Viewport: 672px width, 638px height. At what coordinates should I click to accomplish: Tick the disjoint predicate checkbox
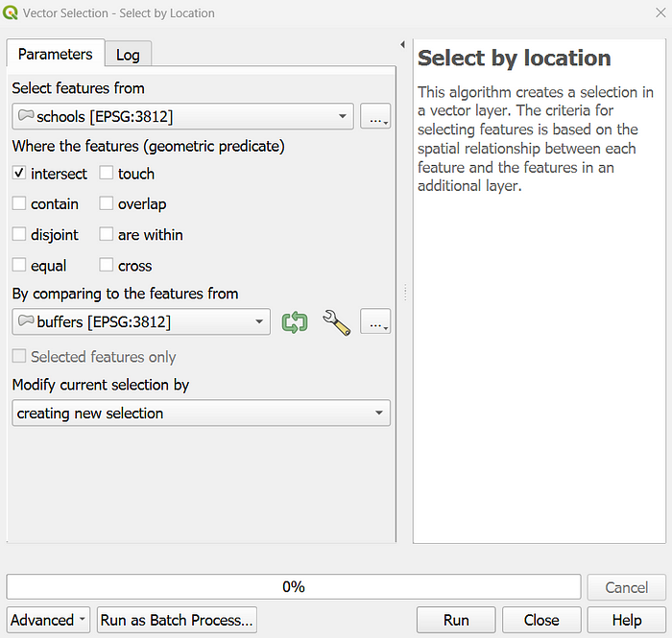(x=19, y=234)
